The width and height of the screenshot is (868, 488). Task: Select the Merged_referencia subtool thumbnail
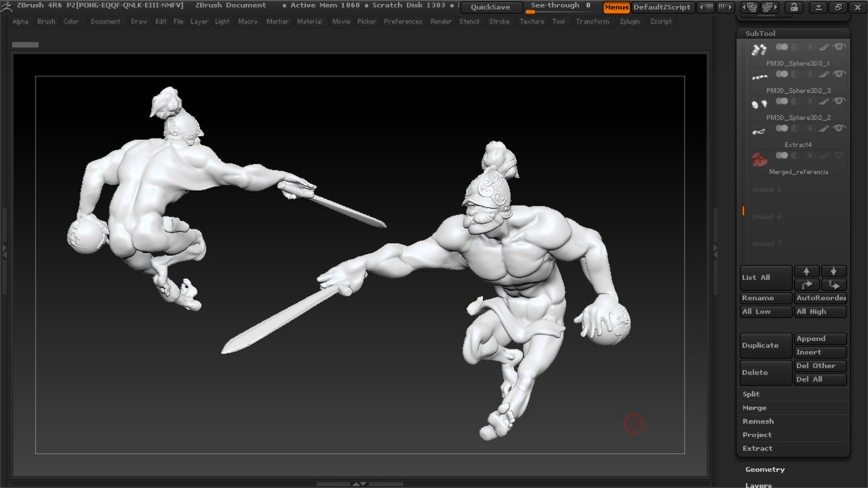759,160
